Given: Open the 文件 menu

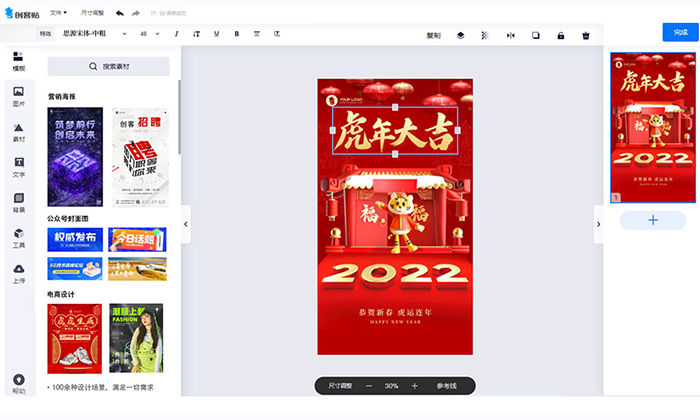Looking at the screenshot, I should pyautogui.click(x=59, y=14).
